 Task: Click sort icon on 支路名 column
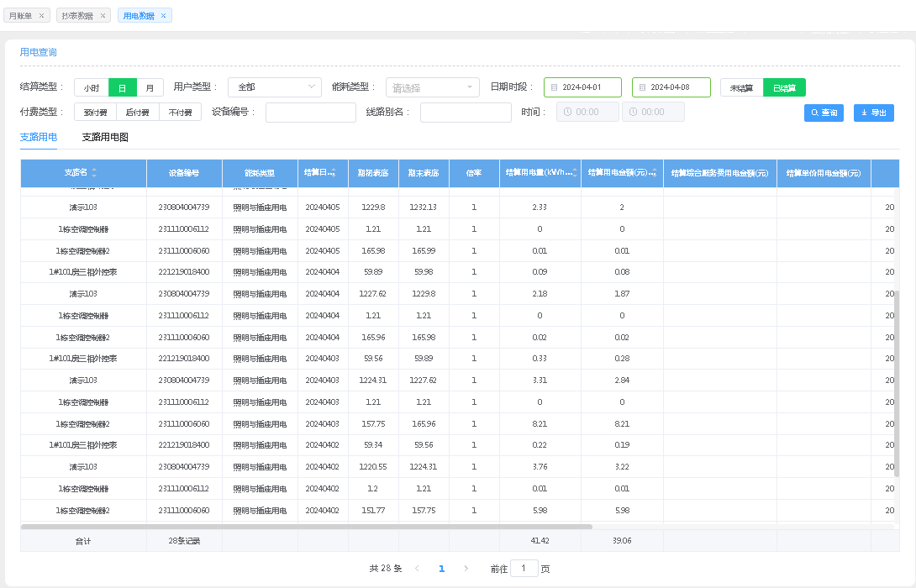tap(94, 173)
